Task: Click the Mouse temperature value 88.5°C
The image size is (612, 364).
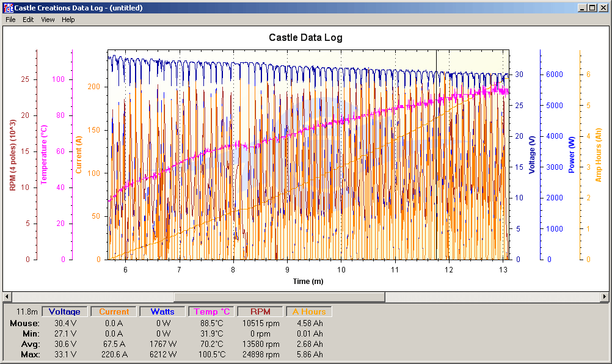Action: [x=212, y=324]
